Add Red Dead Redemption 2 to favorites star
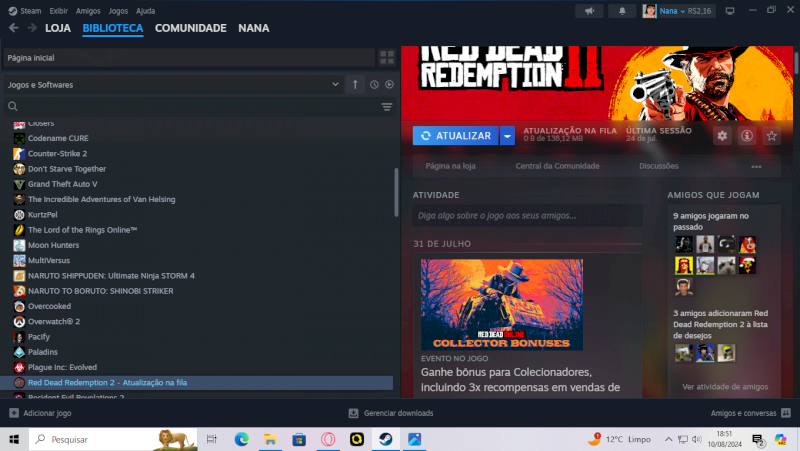The height and width of the screenshot is (451, 800). 772,136
